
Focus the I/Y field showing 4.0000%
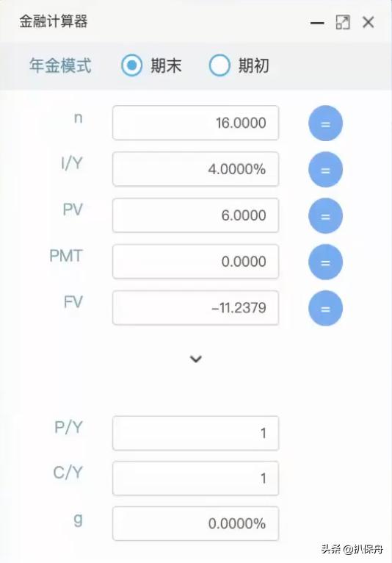pos(195,169)
